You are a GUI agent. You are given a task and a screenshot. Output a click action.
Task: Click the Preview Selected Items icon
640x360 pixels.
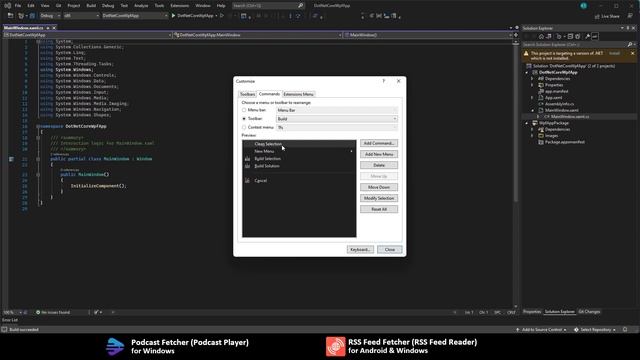tap(595, 36)
